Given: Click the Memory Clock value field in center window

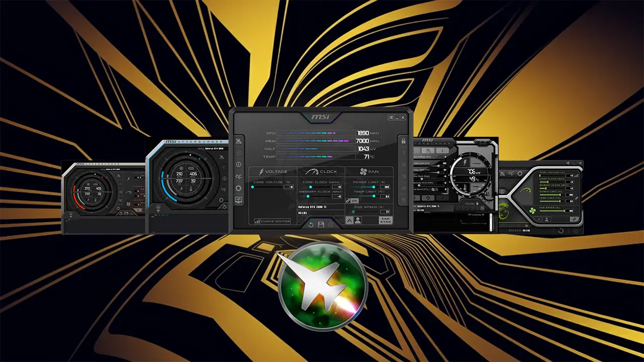Looking at the screenshot, I should (x=337, y=197).
